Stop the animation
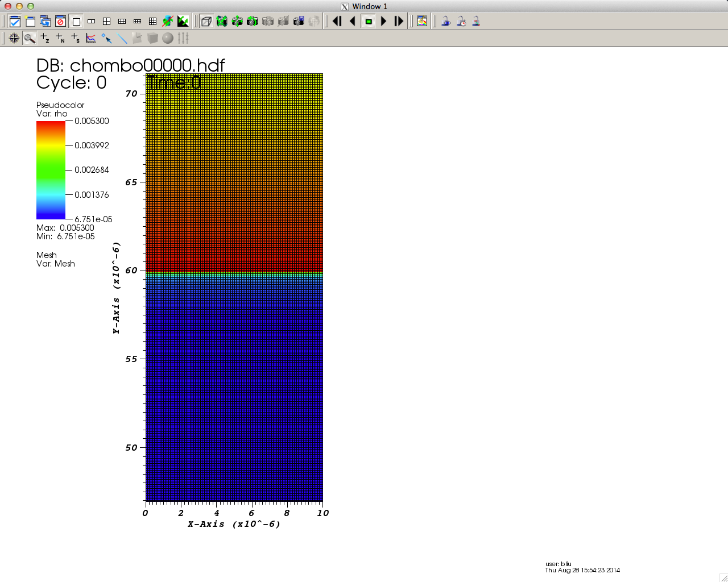Image resolution: width=728 pixels, height=582 pixels. (x=369, y=22)
